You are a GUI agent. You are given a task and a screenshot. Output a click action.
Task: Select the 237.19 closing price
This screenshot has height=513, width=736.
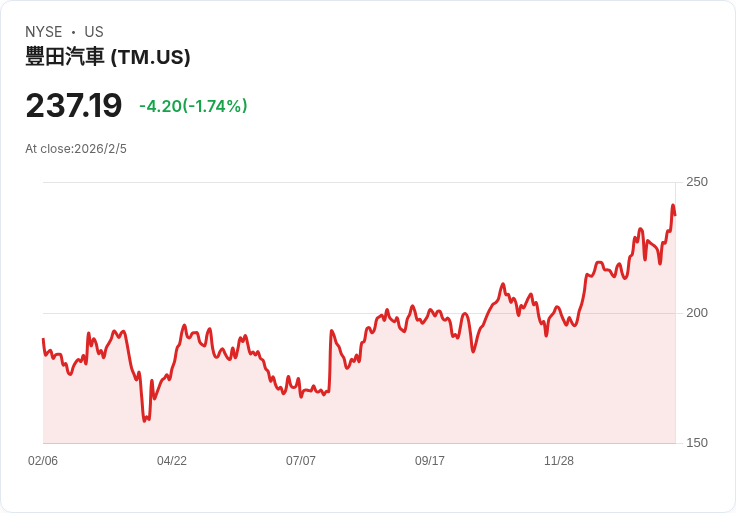tap(74, 106)
